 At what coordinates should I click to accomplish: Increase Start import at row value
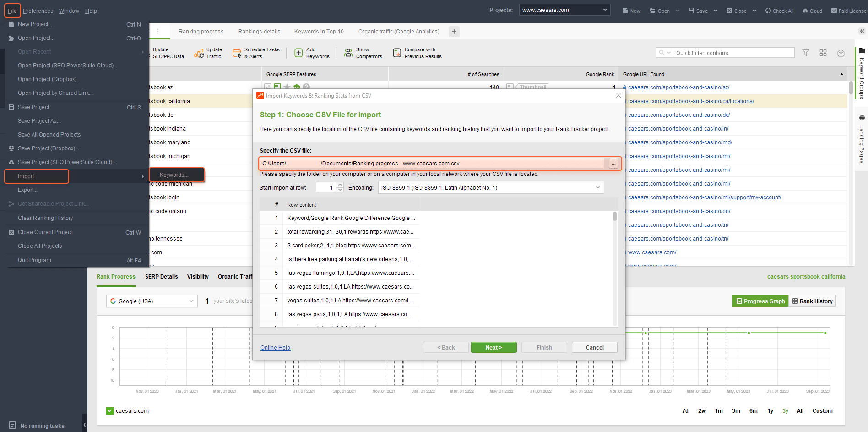point(340,185)
